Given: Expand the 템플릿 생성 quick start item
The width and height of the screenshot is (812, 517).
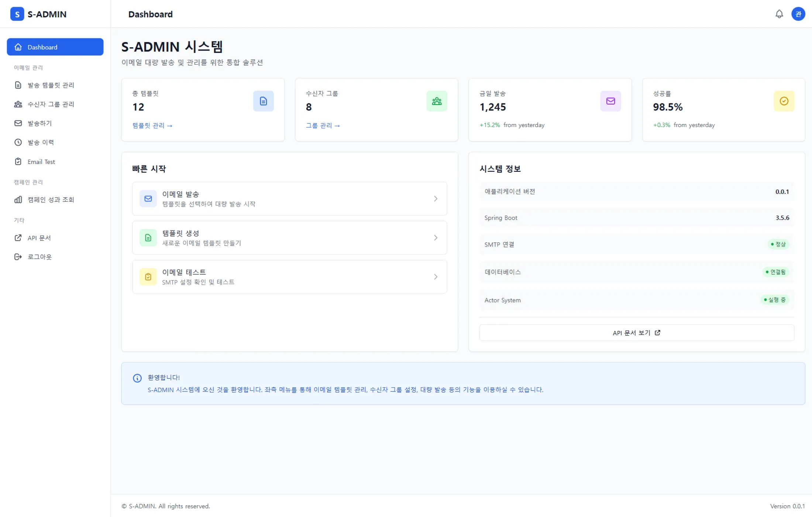Looking at the screenshot, I should coord(289,237).
